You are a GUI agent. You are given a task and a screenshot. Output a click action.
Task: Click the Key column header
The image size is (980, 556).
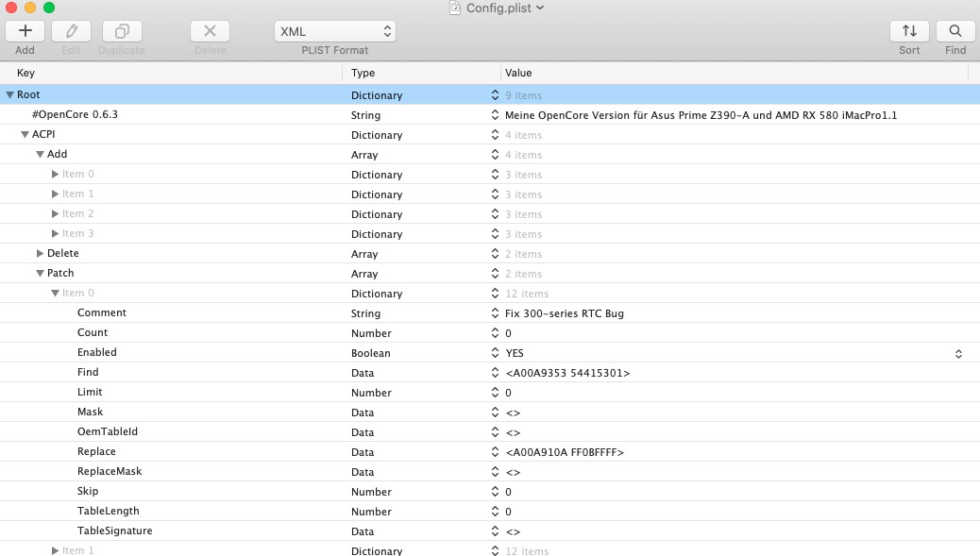tap(26, 73)
